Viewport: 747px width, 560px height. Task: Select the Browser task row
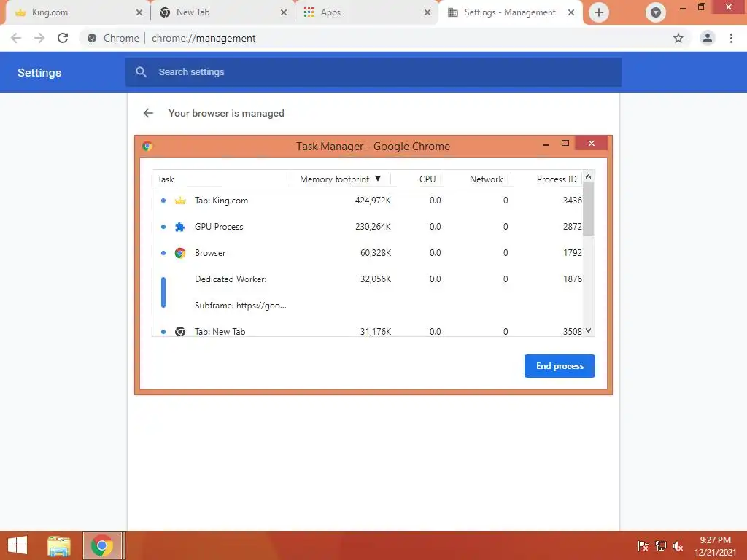tap(368, 253)
